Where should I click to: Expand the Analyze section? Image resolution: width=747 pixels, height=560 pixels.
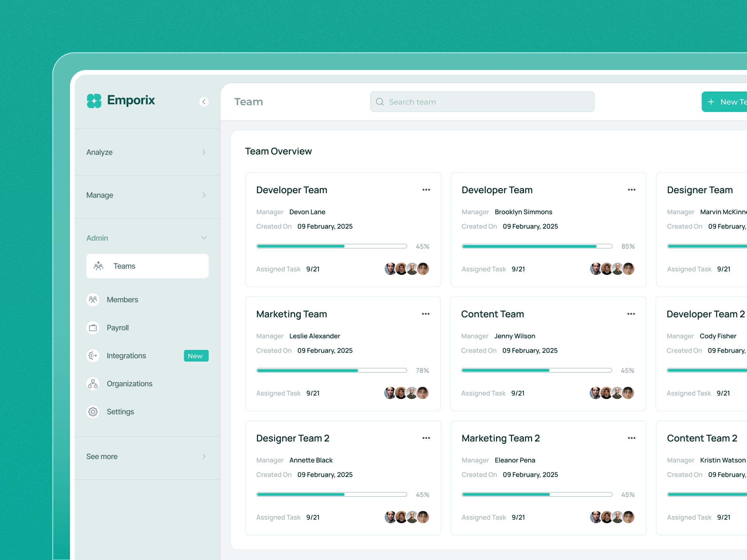click(x=204, y=152)
